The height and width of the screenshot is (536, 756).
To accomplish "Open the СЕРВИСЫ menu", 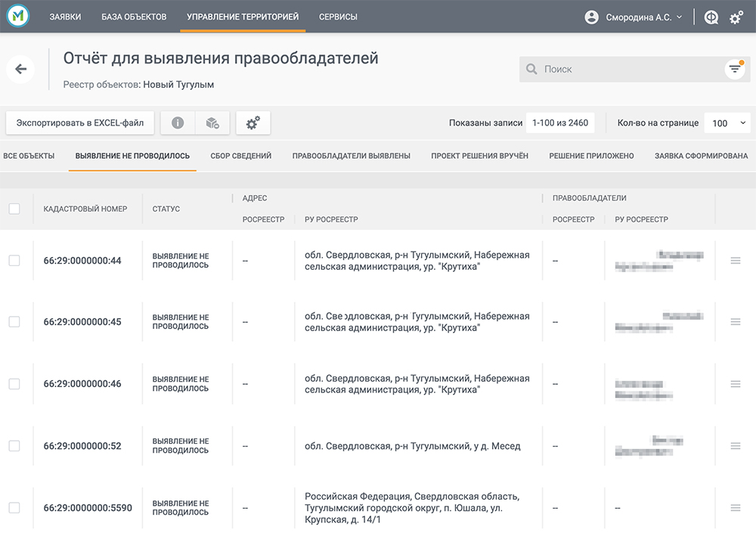I will coord(338,17).
